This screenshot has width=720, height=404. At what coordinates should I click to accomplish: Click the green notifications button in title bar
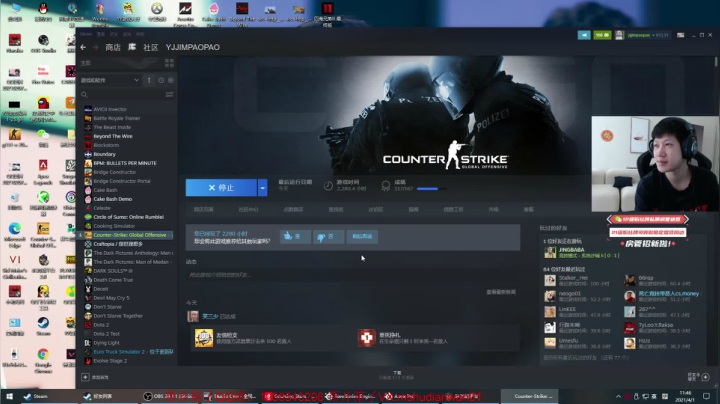point(602,35)
